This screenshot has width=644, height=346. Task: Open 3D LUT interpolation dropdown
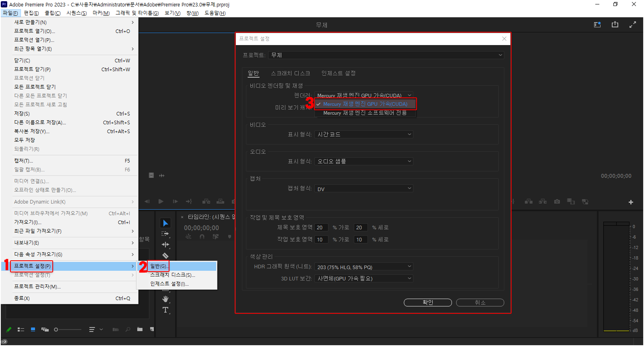pyautogui.click(x=363, y=278)
